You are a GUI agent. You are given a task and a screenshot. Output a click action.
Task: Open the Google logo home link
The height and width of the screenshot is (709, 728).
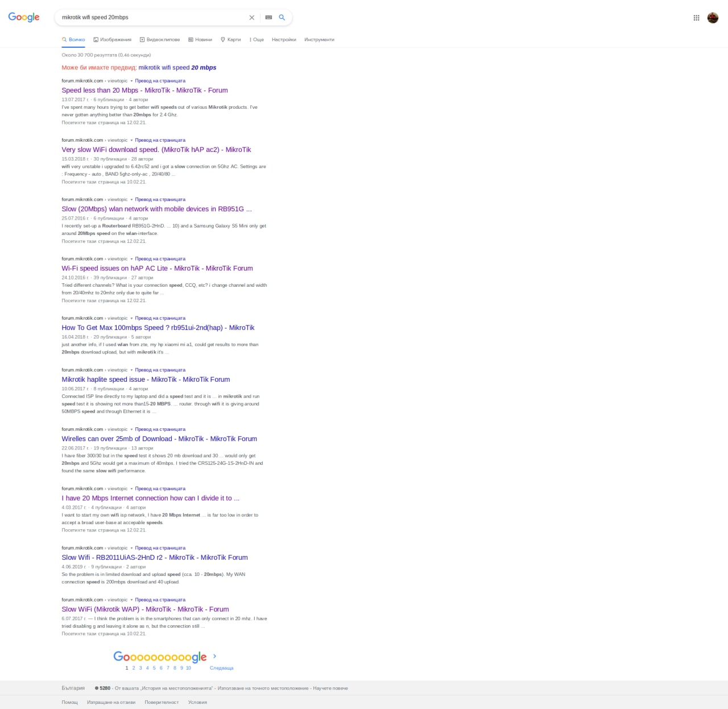click(x=24, y=17)
